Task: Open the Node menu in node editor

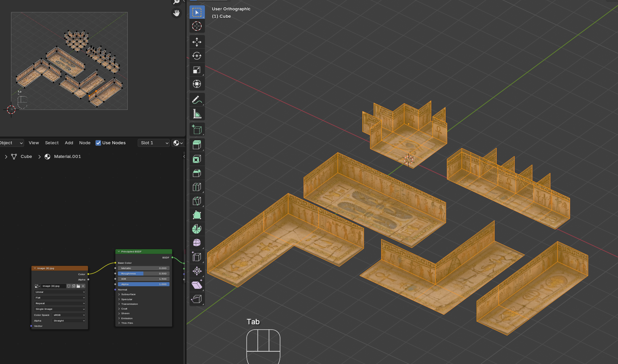Action: click(85, 143)
